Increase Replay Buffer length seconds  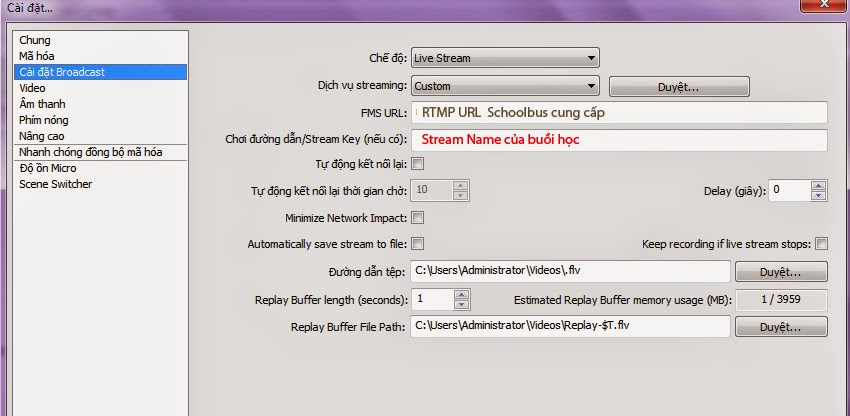(461, 295)
